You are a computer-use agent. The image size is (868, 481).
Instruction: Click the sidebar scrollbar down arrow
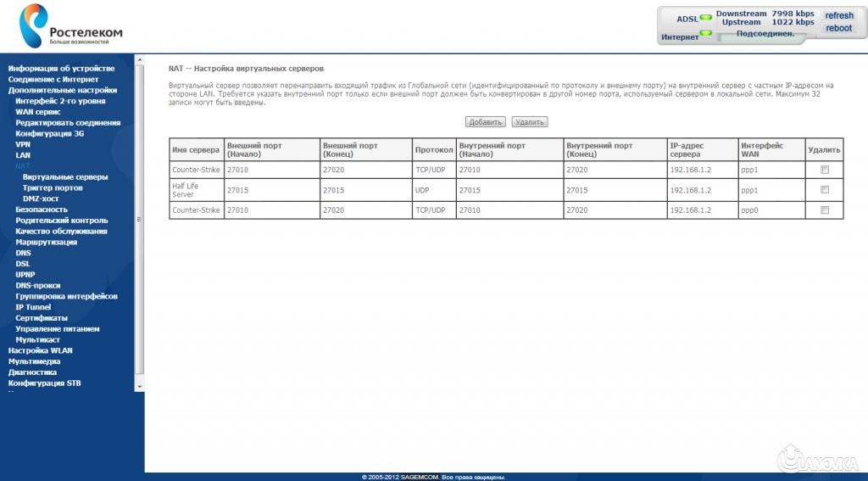point(140,386)
